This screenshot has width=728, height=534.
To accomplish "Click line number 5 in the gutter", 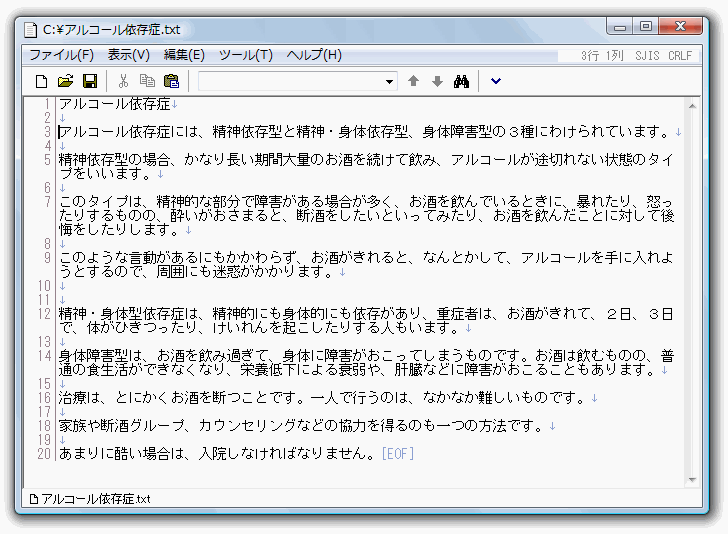I will (x=47, y=160).
